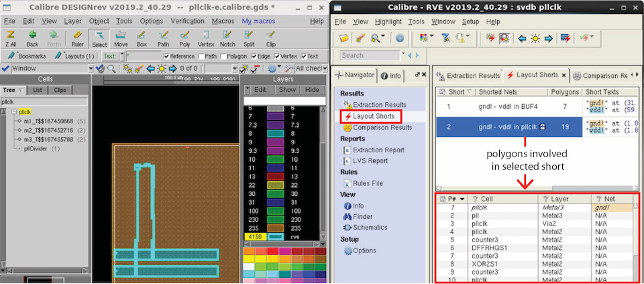Toggle the Text snapping checkbox
Viewport: 644px width, 284px height.
pyautogui.click(x=304, y=56)
